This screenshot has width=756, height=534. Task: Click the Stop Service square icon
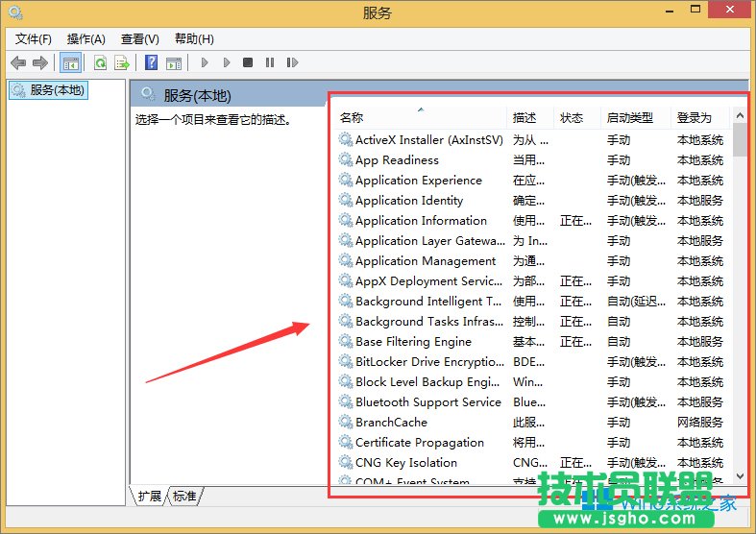click(x=248, y=63)
